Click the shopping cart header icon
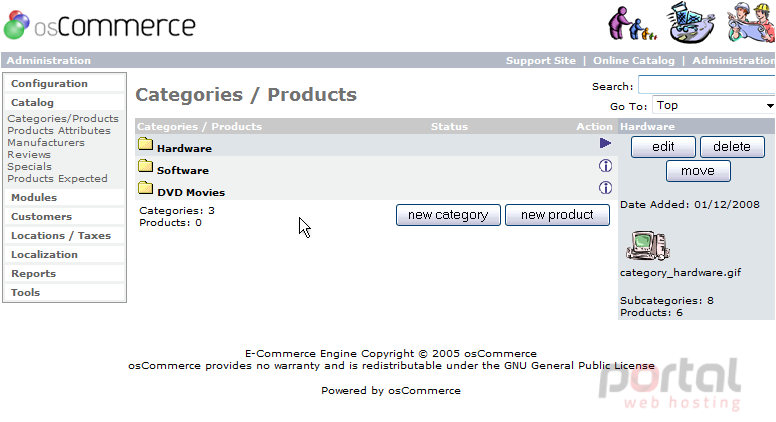Viewport: 776px width, 422px height. click(x=691, y=23)
